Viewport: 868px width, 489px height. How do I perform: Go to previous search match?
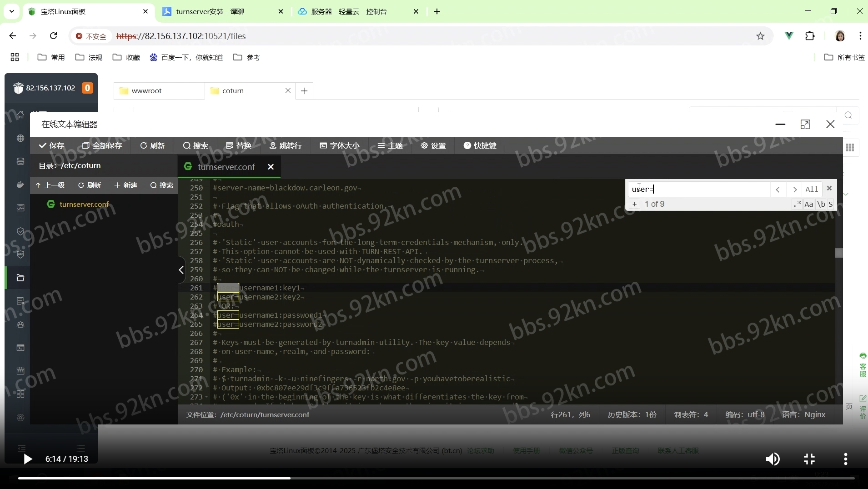[778, 189]
